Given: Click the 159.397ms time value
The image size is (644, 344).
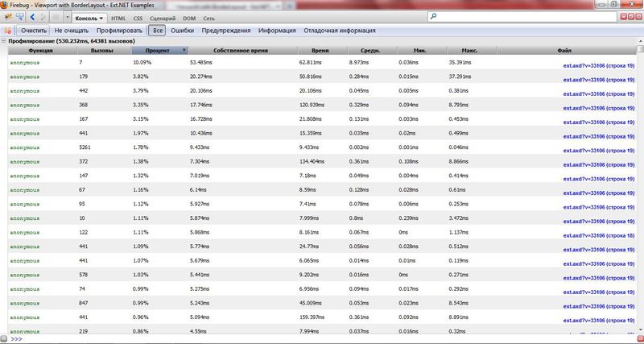Looking at the screenshot, I should tap(312, 317).
